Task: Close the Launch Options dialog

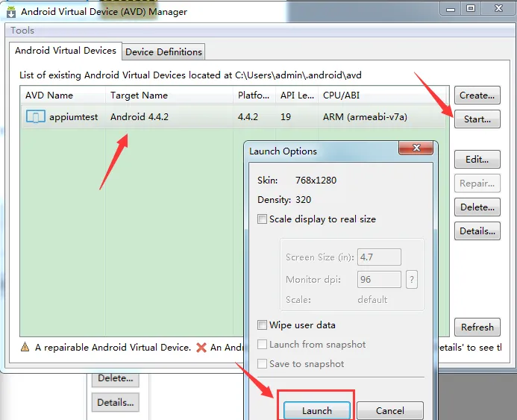Action: [x=416, y=148]
